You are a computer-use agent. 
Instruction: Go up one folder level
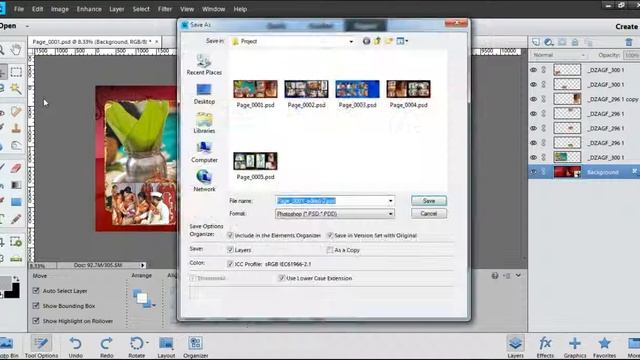[x=377, y=41]
